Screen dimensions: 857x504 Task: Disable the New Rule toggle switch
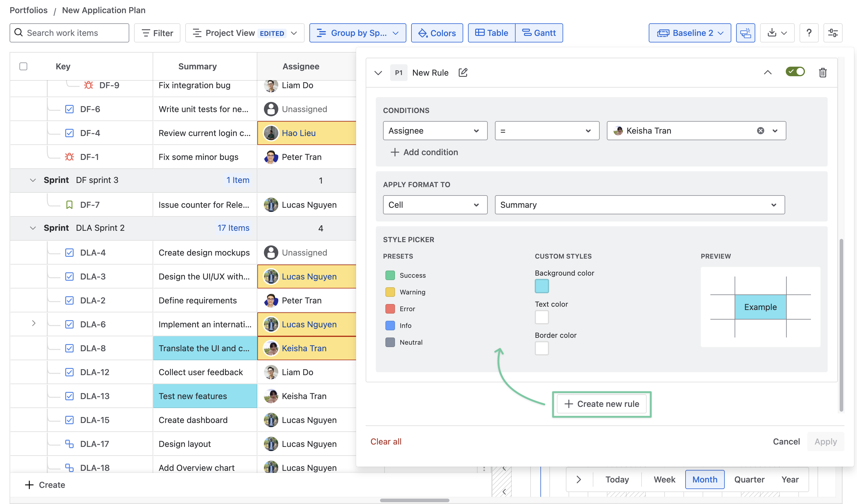[795, 72]
